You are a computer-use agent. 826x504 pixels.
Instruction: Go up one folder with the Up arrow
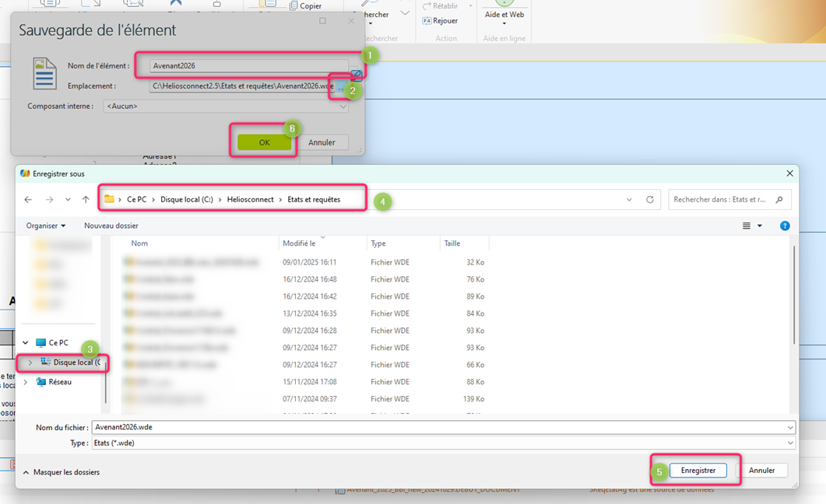(86, 200)
